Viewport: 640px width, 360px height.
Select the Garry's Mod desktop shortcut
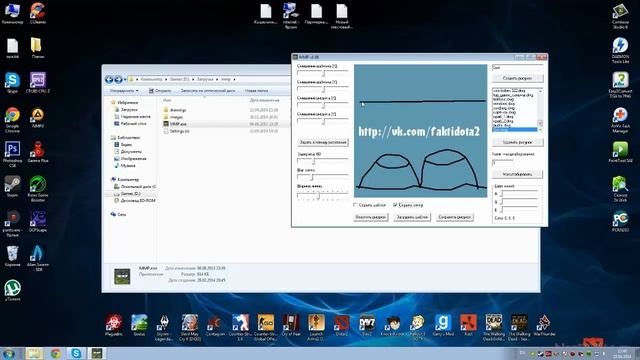coord(443,325)
